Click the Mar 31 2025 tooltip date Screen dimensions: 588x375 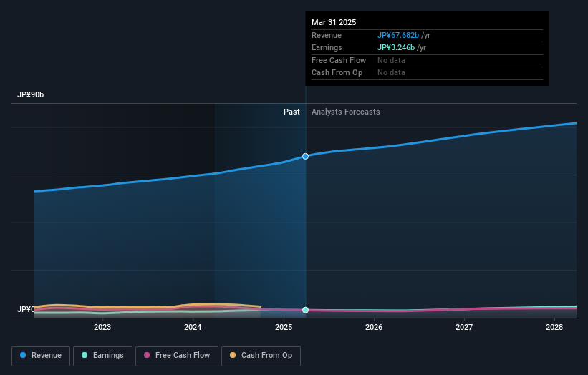click(334, 22)
